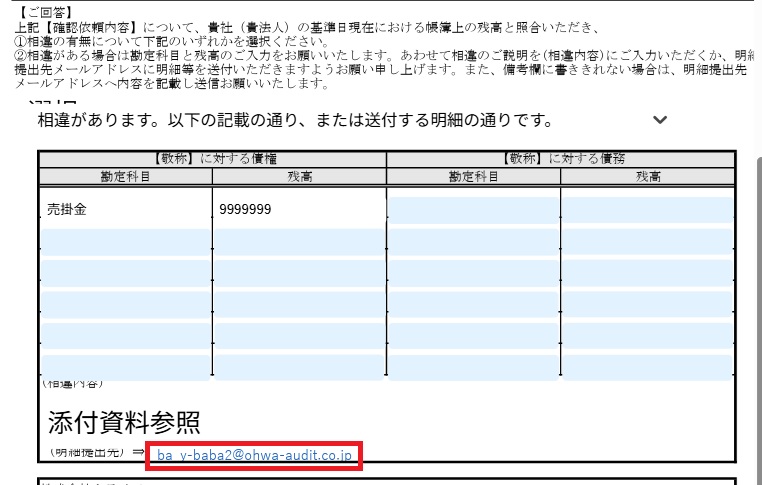Select fourth-row 残高 field under 債権
Viewport: 762px width, 485px height.
(298, 305)
